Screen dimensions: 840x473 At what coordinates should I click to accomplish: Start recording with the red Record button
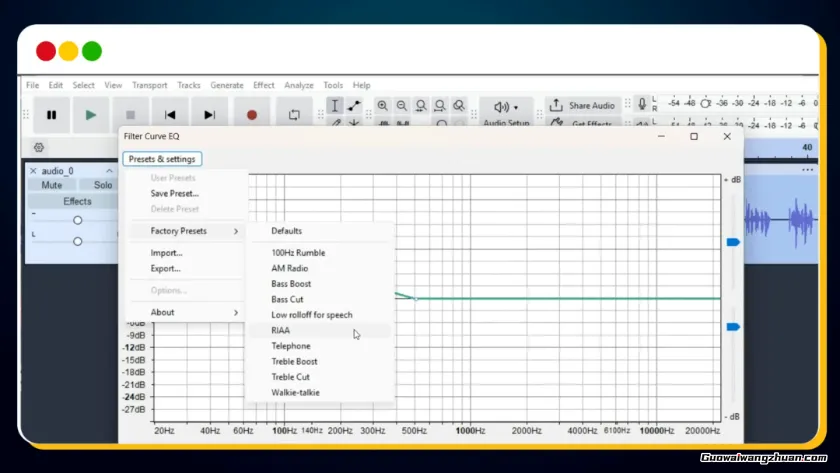252,115
